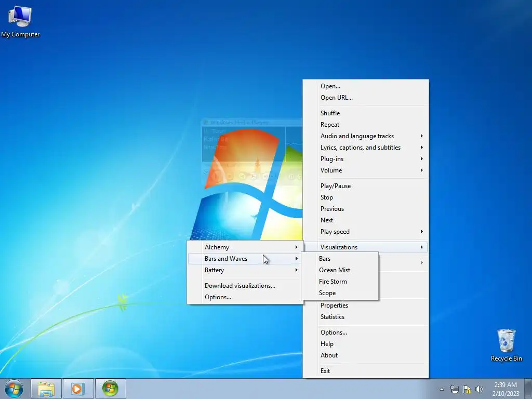Open Options... in the visualizations submenu
Viewport: 532px width, 399px height.
click(245, 297)
